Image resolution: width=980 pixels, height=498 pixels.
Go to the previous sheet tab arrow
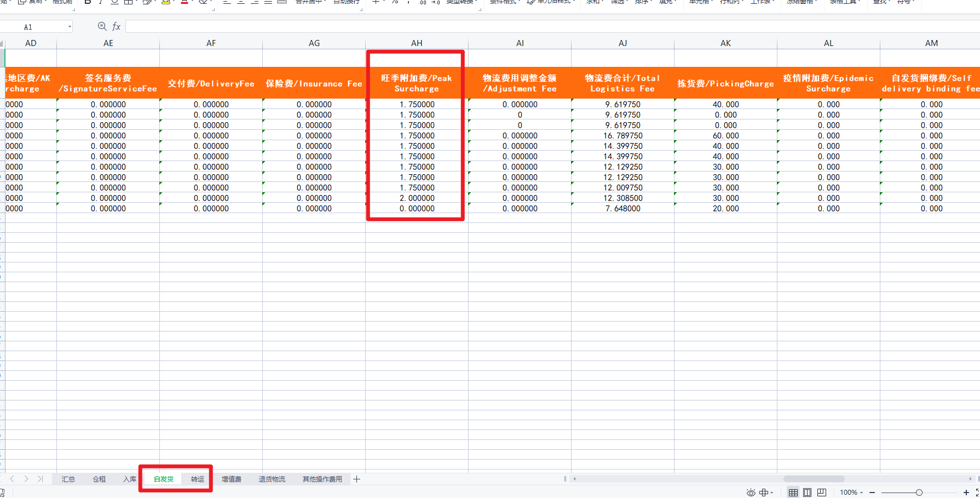(12, 479)
